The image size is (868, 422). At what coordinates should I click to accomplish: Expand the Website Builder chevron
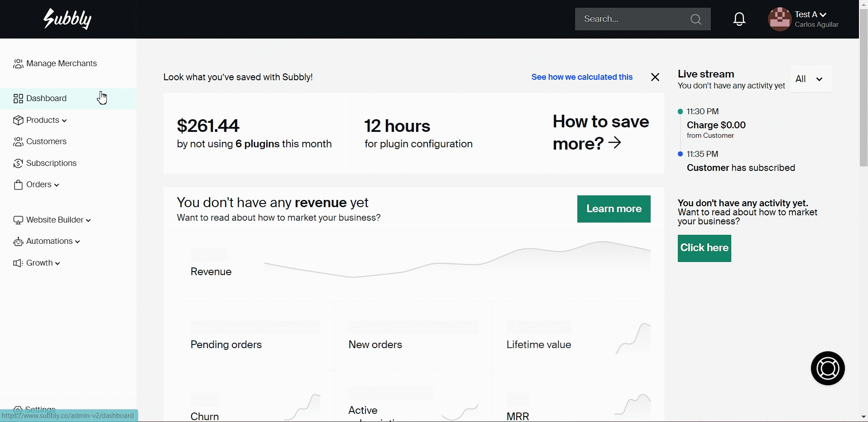pyautogui.click(x=88, y=220)
